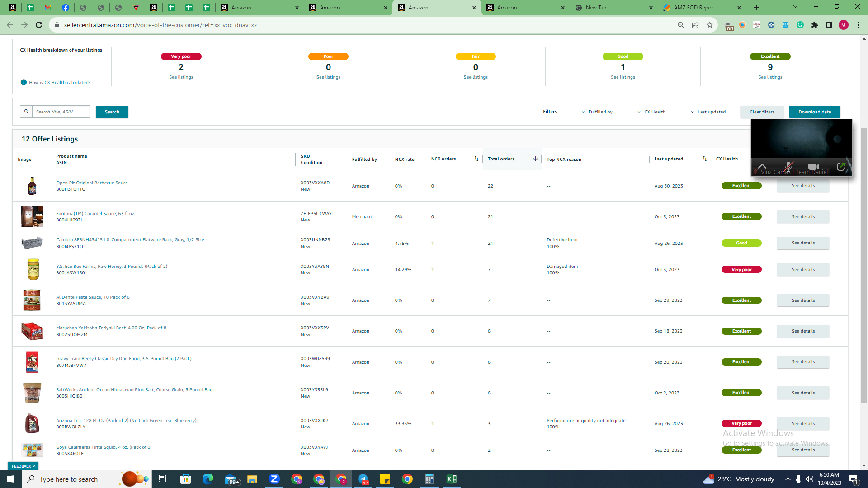Open the Windows Start menu
Screen dimensions: 868x488
(x=11, y=479)
